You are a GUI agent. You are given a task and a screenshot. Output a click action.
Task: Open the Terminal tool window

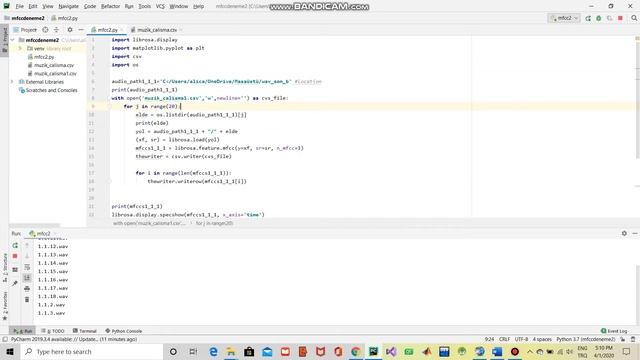84,331
